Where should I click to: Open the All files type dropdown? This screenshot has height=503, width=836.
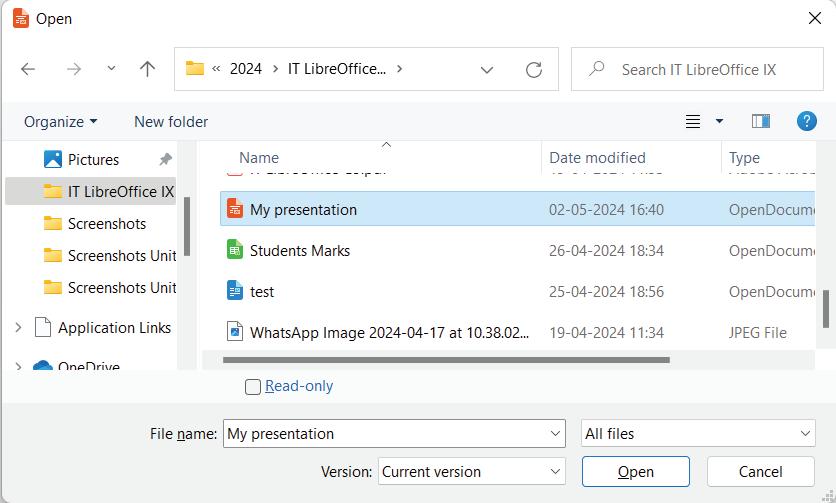point(698,434)
